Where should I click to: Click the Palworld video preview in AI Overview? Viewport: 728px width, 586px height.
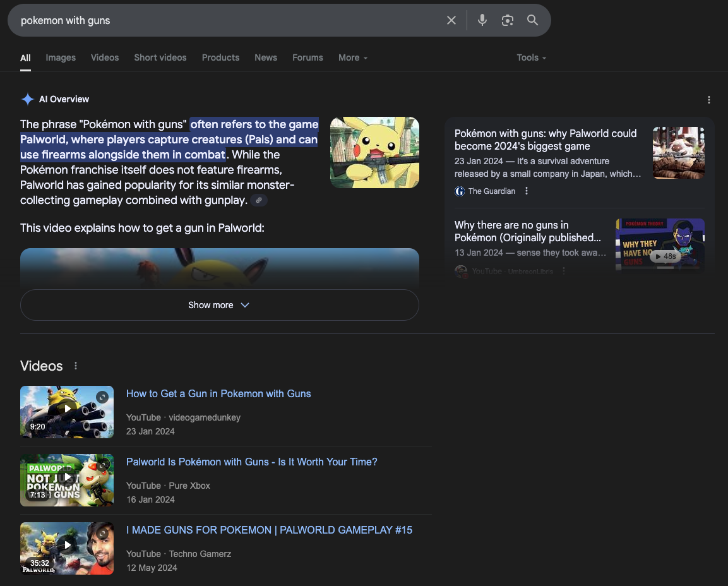(219, 268)
